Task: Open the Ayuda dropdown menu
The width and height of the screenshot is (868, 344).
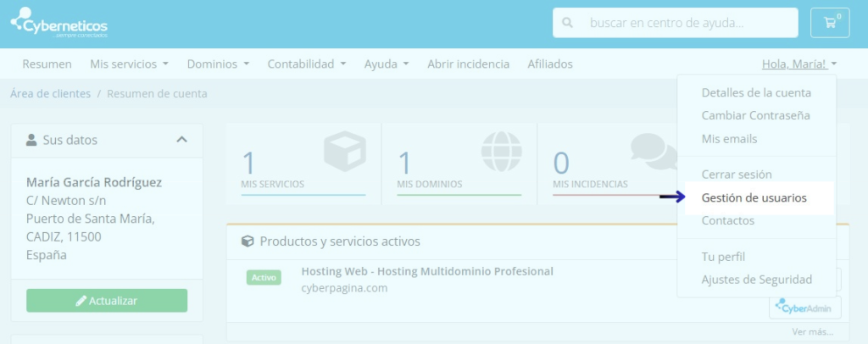Action: click(x=387, y=64)
